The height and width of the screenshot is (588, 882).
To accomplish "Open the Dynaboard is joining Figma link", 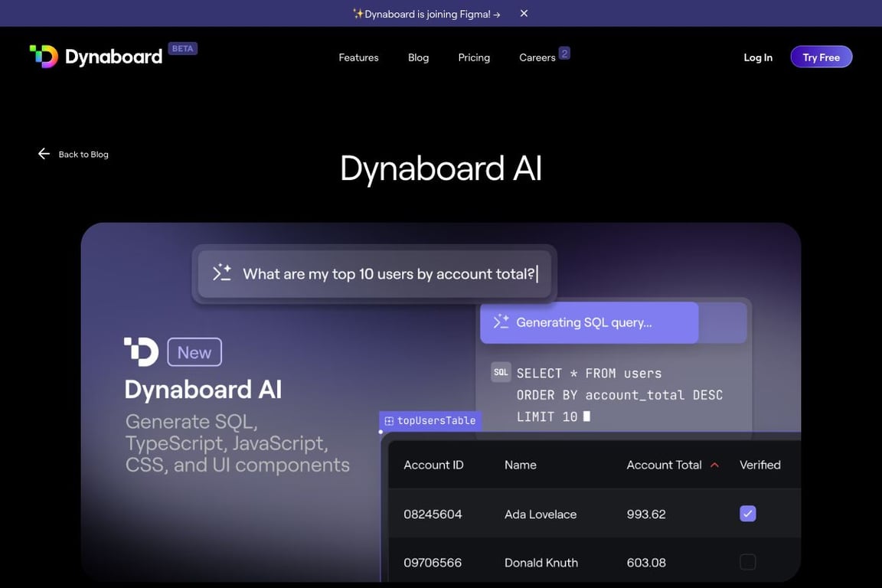I will click(x=426, y=14).
